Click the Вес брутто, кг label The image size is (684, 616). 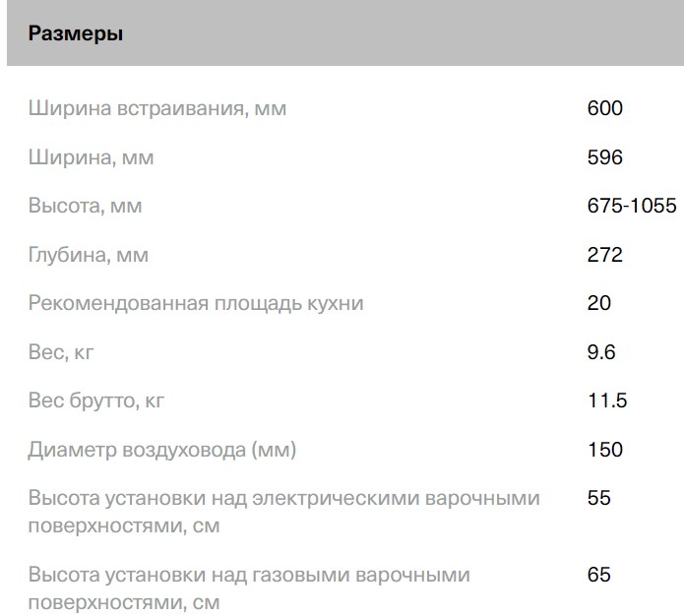pyautogui.click(x=94, y=400)
